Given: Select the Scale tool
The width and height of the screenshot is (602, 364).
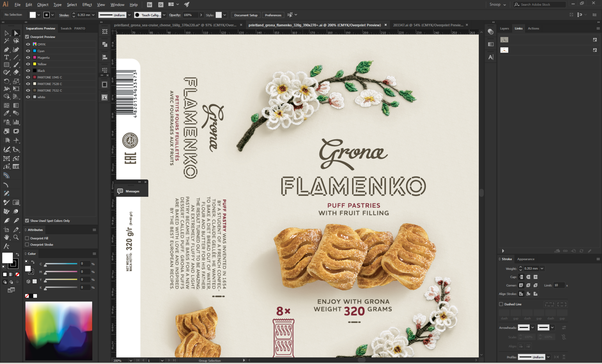Looking at the screenshot, I should 16,81.
